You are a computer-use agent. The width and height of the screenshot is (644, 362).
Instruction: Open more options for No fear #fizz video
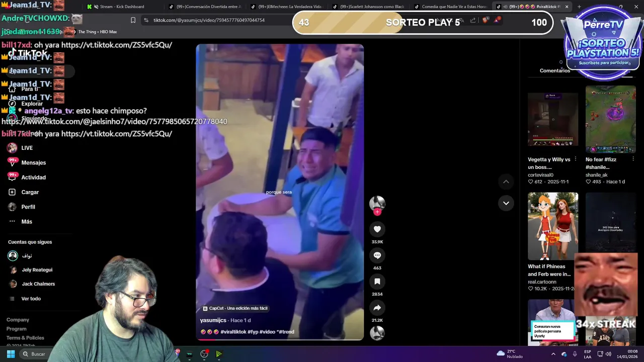tap(633, 159)
